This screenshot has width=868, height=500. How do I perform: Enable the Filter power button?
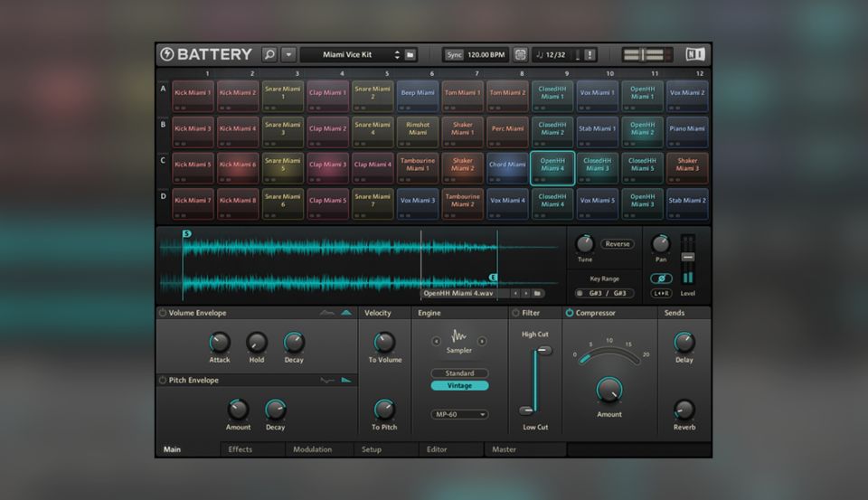pos(515,313)
